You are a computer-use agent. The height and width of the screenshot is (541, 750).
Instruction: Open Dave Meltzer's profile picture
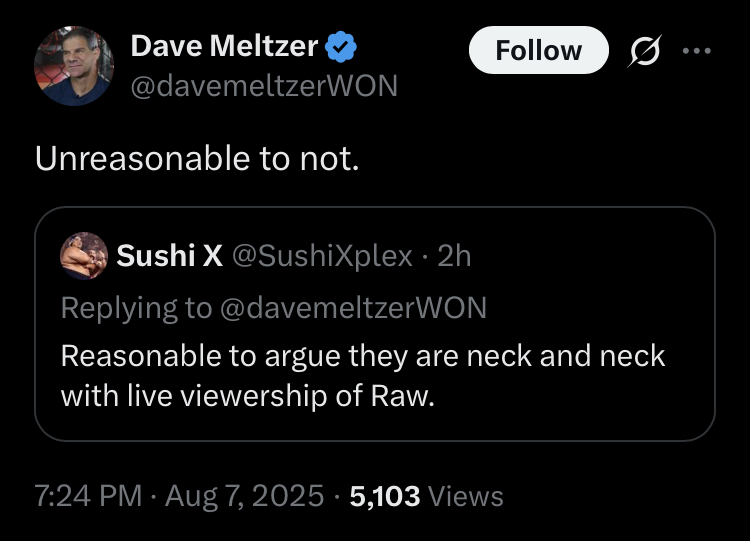point(72,66)
